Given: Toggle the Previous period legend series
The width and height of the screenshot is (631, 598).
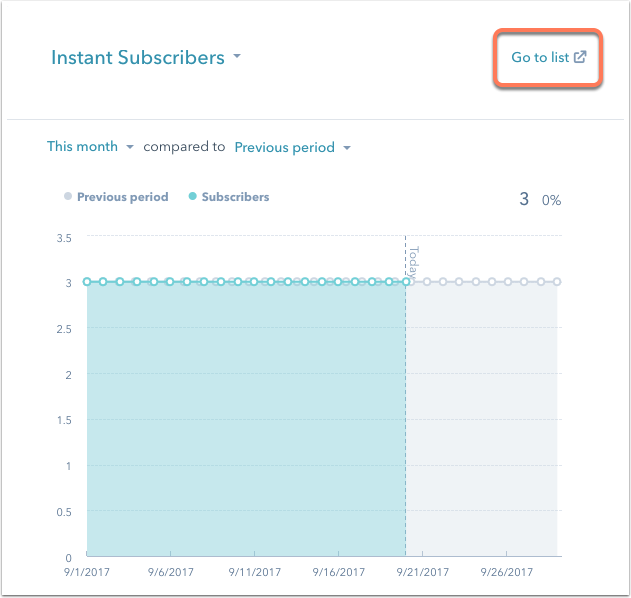Looking at the screenshot, I should [x=116, y=197].
